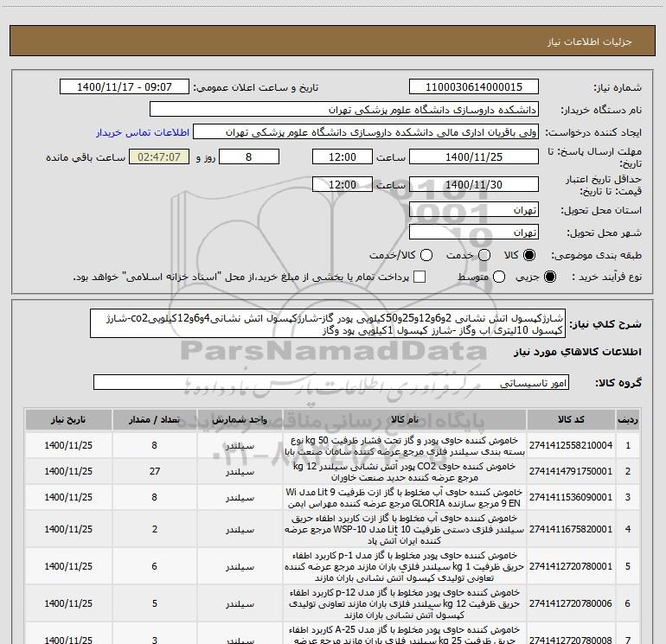This screenshot has width=666, height=644.
Task: Toggle the اسناد خزانه اسلامی payment checkbox
Action: (x=419, y=277)
